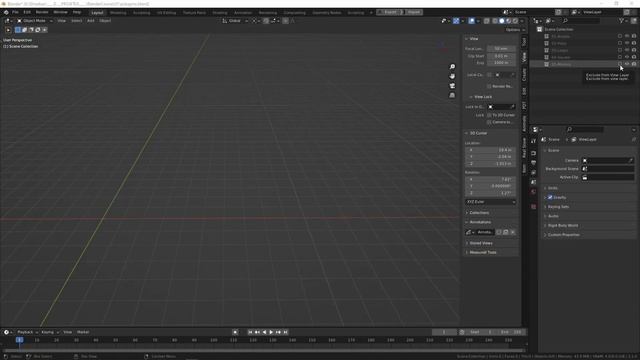The image size is (640, 360).
Task: Click the hand pan-view gizmo
Action: click(x=452, y=76)
